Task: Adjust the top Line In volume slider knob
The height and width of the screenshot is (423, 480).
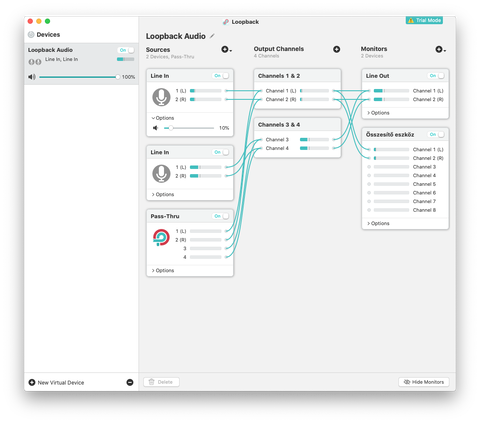Action: (171, 128)
